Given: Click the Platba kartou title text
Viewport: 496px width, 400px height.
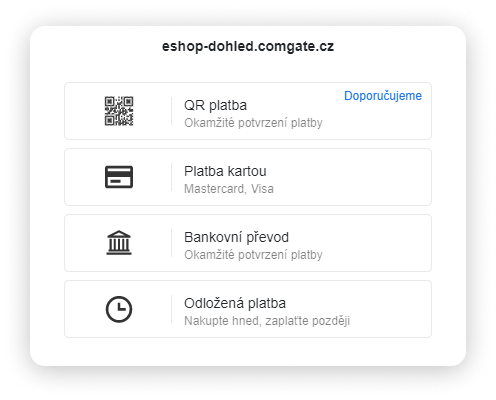Looking at the screenshot, I should click(225, 171).
